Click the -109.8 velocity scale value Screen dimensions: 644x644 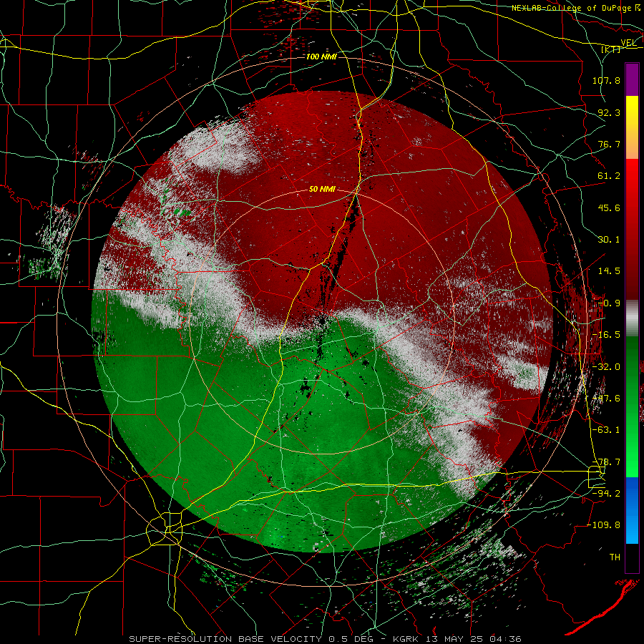tap(603, 525)
